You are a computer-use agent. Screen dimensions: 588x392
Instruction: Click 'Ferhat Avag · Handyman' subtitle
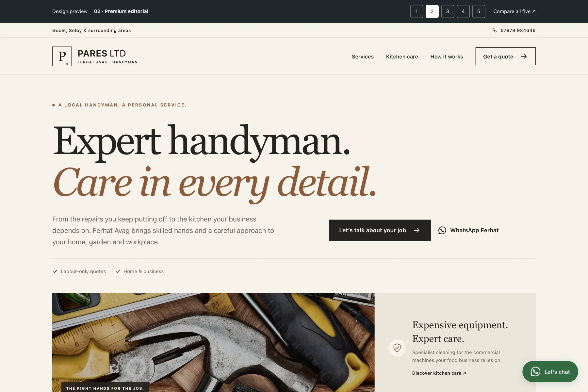point(107,62)
